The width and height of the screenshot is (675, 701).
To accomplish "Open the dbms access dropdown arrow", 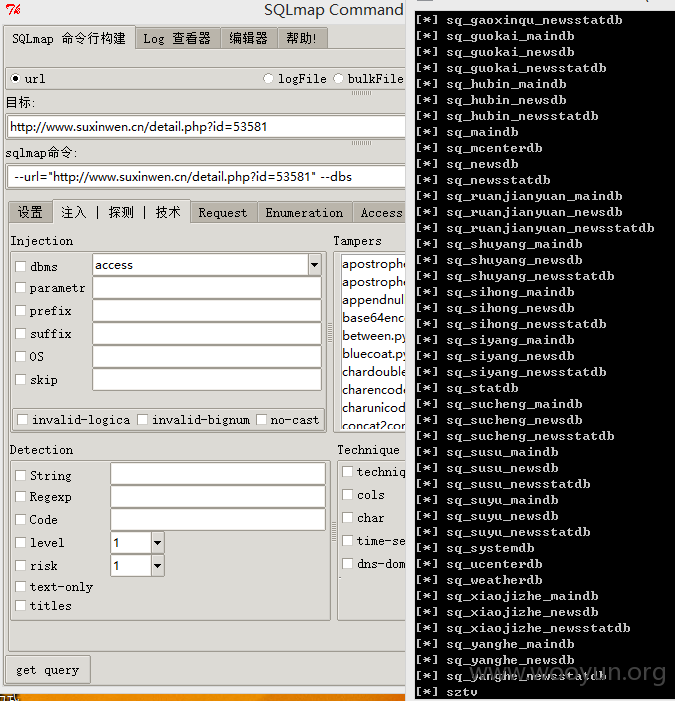I will pos(314,265).
